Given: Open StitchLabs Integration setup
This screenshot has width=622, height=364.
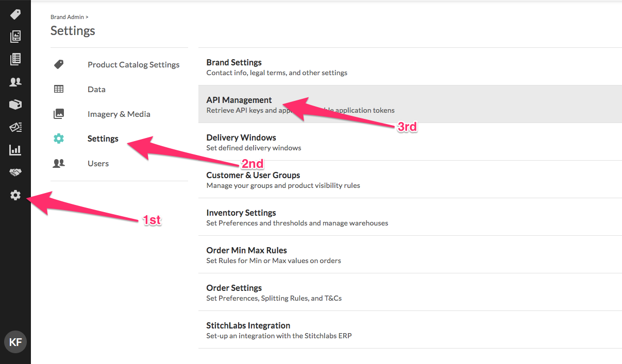Looking at the screenshot, I should point(410,330).
